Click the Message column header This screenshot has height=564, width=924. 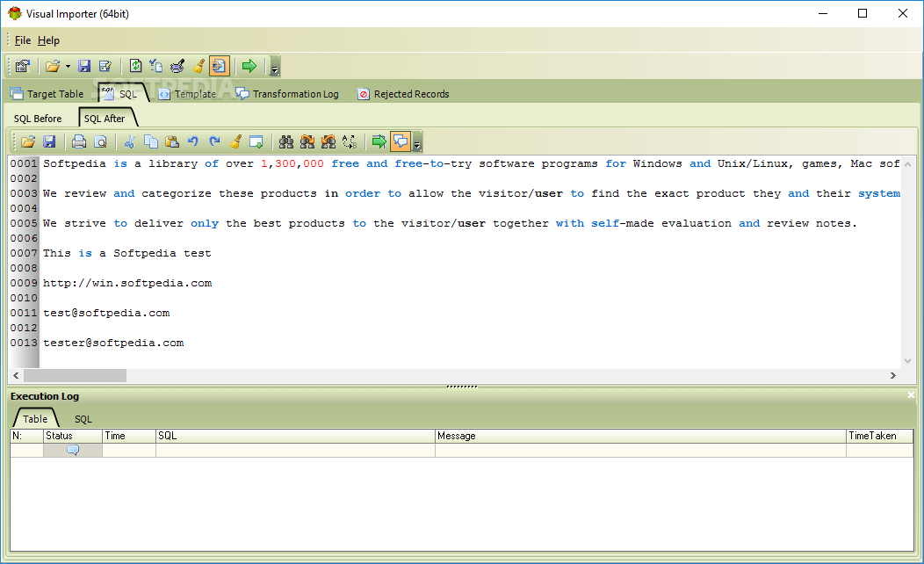(x=640, y=436)
